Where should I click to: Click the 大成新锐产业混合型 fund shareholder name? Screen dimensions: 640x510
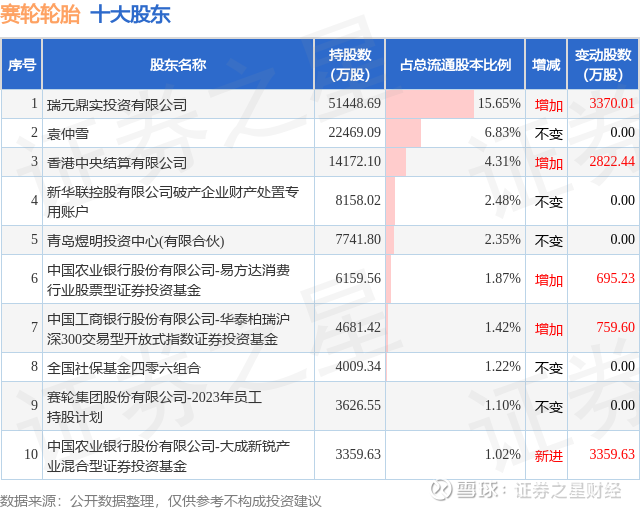(x=168, y=456)
